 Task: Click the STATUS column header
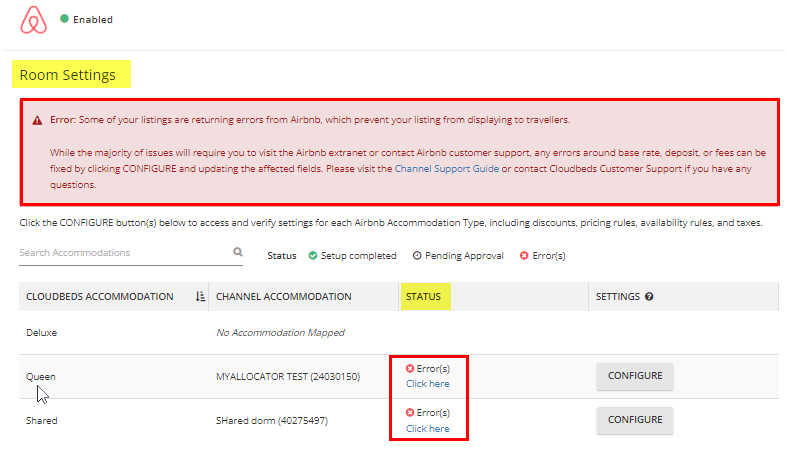pyautogui.click(x=424, y=297)
